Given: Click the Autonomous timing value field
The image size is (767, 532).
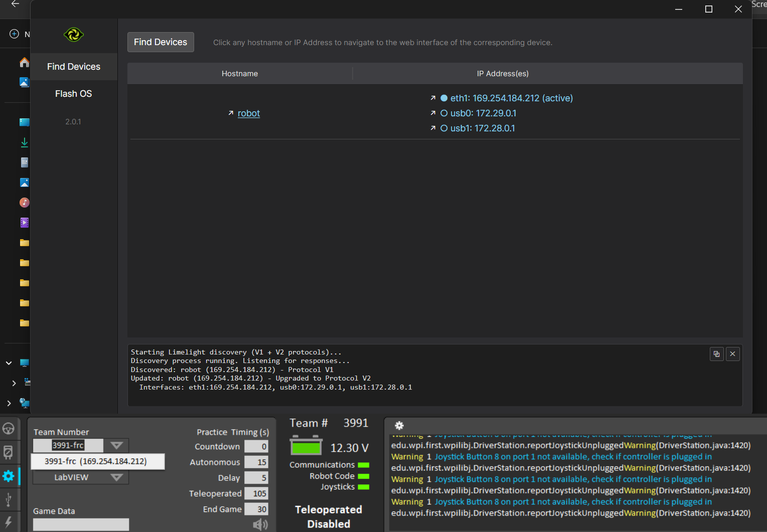Looking at the screenshot, I should pyautogui.click(x=256, y=462).
